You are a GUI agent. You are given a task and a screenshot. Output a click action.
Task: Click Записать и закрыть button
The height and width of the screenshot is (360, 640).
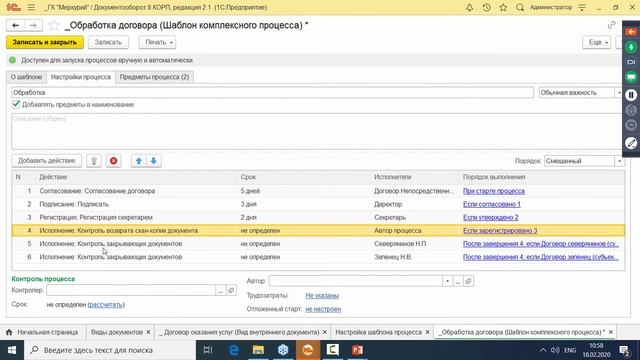pos(45,42)
